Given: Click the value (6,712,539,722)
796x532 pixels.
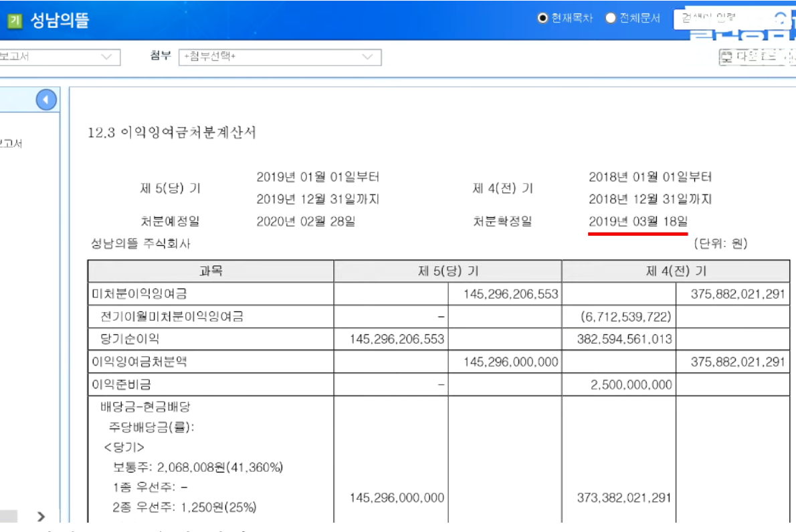Looking at the screenshot, I should [x=625, y=317].
